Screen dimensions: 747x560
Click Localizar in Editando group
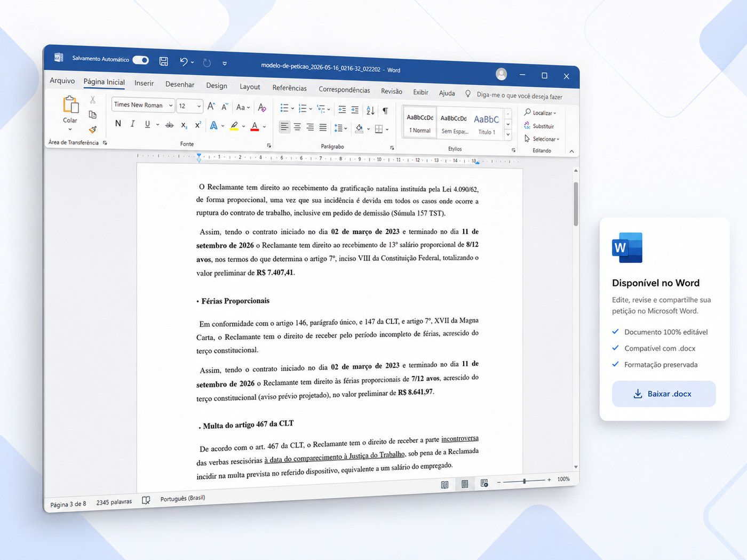(x=540, y=113)
